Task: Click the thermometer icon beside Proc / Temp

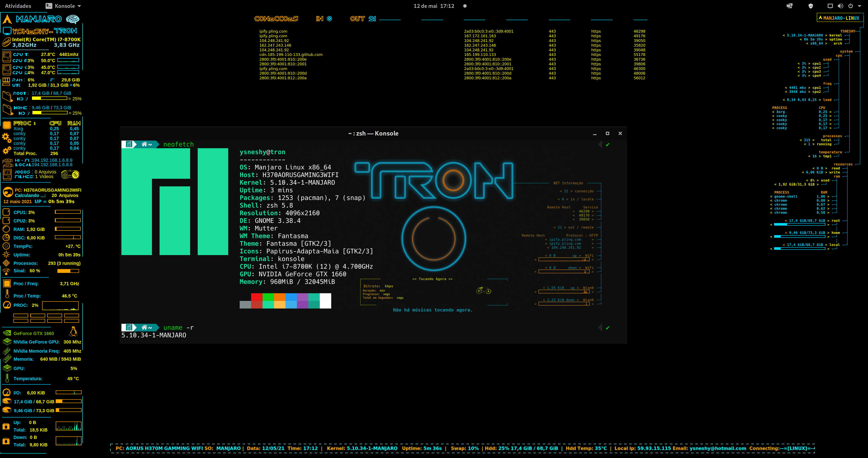Action: (x=7, y=294)
